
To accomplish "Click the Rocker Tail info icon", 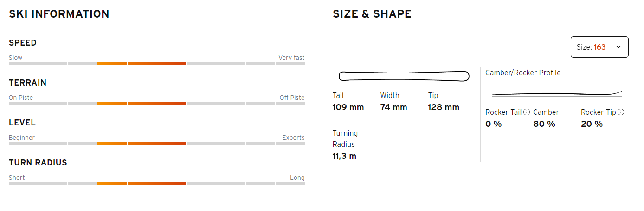I will coord(527,112).
